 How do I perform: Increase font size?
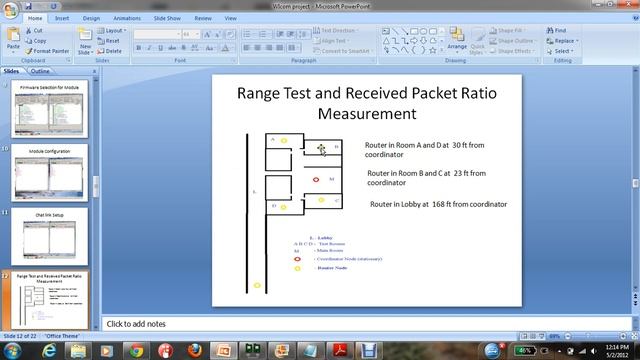point(207,34)
